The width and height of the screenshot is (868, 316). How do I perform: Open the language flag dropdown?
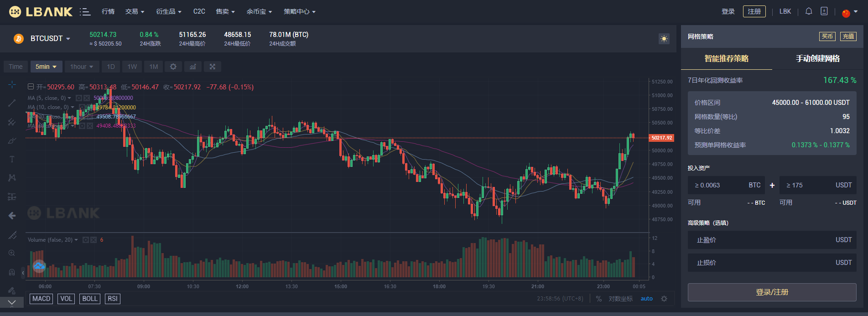849,12
